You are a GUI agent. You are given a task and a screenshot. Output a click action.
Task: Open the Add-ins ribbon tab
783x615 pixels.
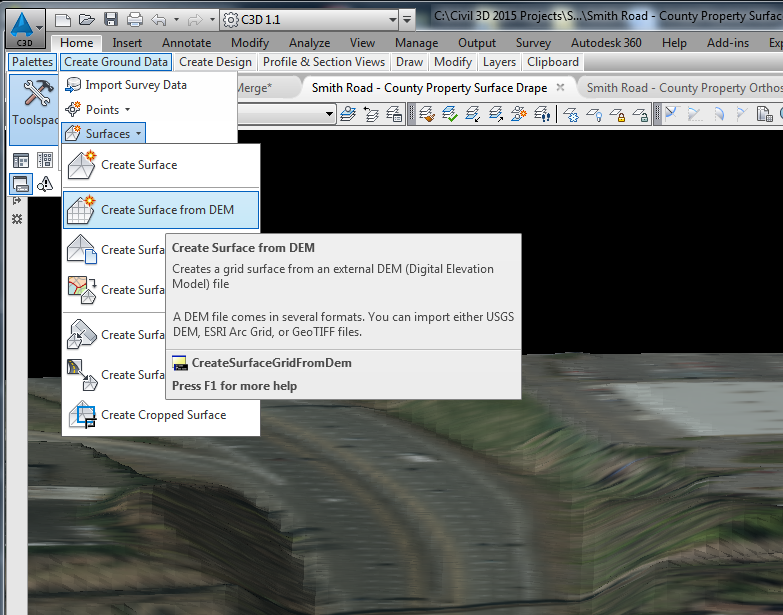click(x=728, y=43)
